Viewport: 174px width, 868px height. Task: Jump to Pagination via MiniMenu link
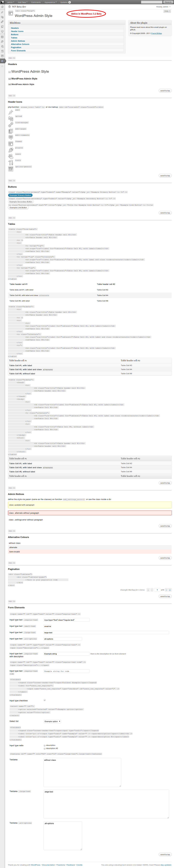point(16,47)
